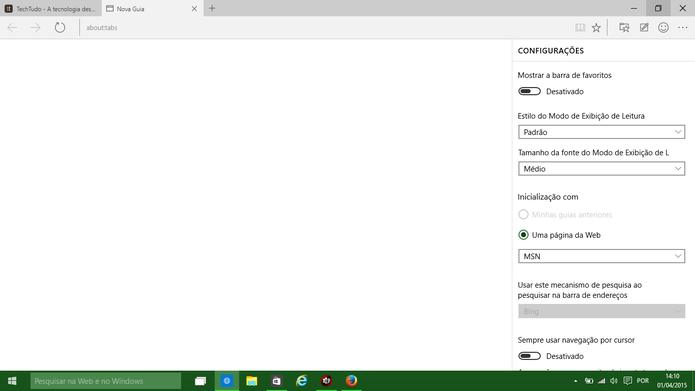Screen dimensions: 695x391
Task: Click Usar este mecanismo de pesquisa text
Action: tap(580, 290)
